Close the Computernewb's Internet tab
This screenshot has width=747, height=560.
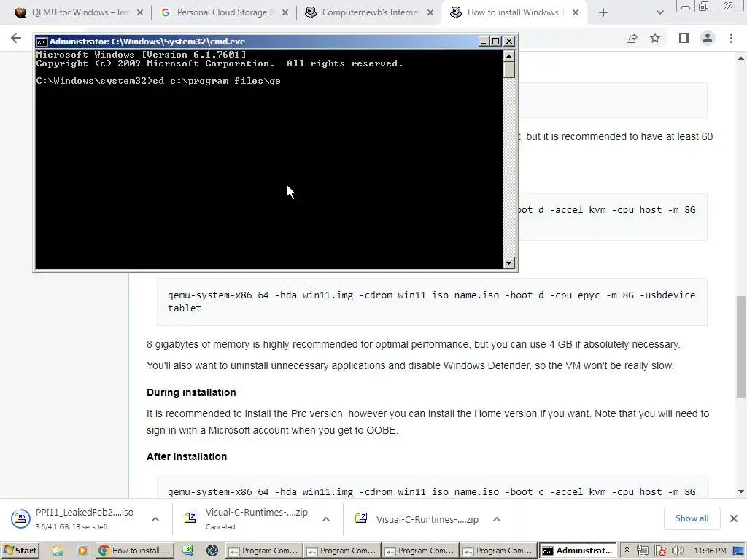point(430,12)
